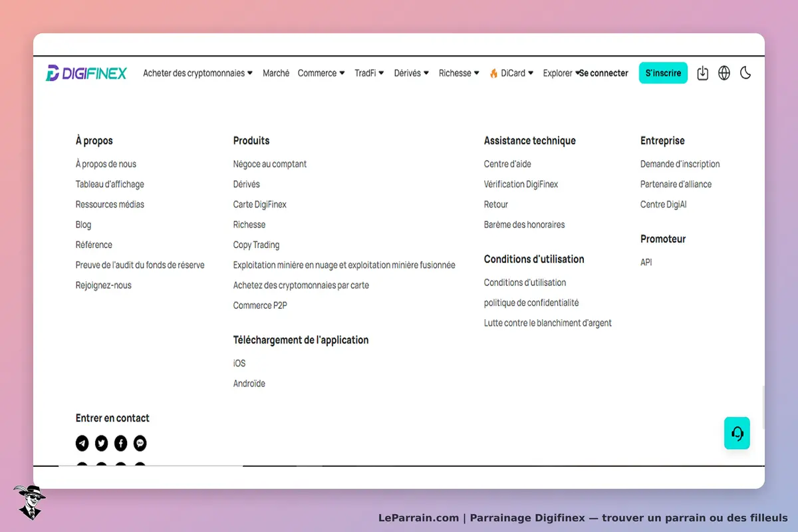Open the Retour link
798x532 pixels.
(496, 205)
